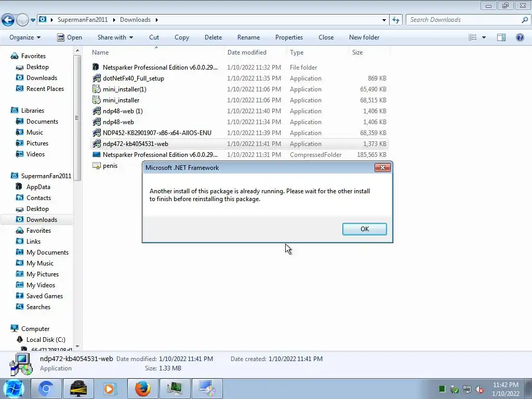Select the dotNetFx40_Full_setup application icon

97,78
